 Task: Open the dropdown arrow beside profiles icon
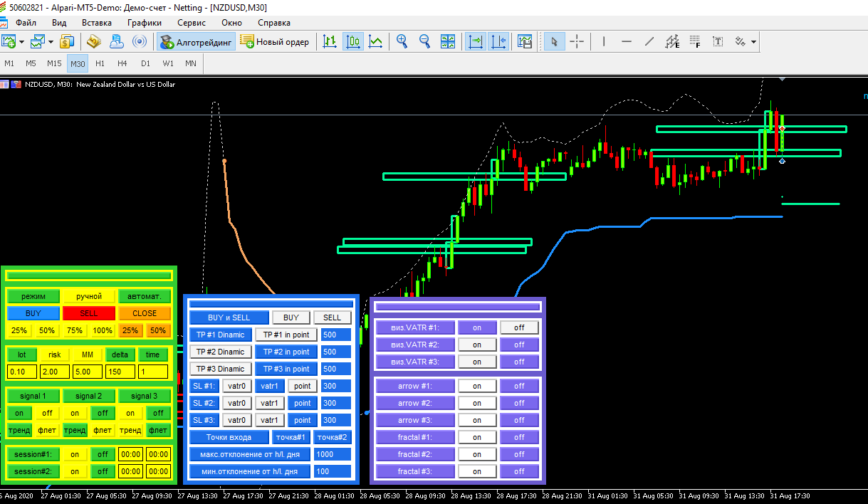(x=51, y=42)
